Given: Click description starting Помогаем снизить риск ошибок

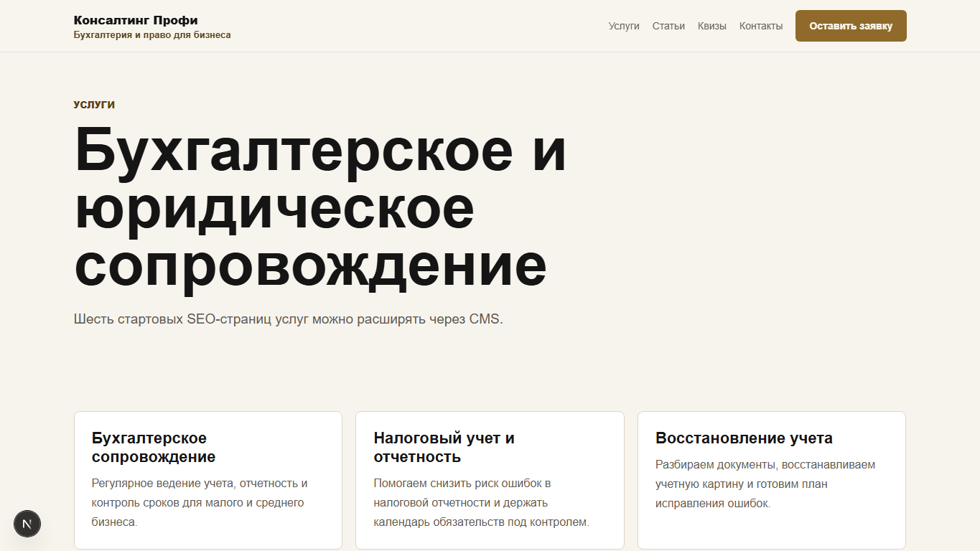Looking at the screenshot, I should coord(481,503).
